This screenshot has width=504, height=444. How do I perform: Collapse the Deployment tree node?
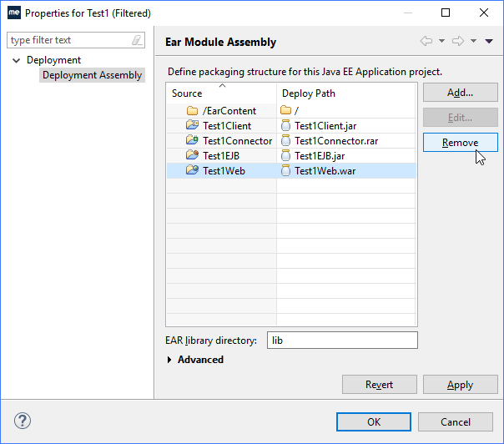[x=16, y=60]
